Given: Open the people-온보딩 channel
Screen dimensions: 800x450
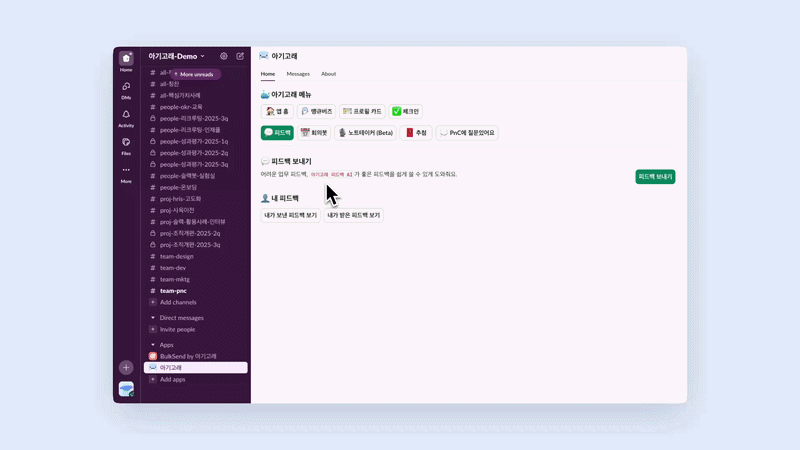Looking at the screenshot, I should pyautogui.click(x=196, y=187).
